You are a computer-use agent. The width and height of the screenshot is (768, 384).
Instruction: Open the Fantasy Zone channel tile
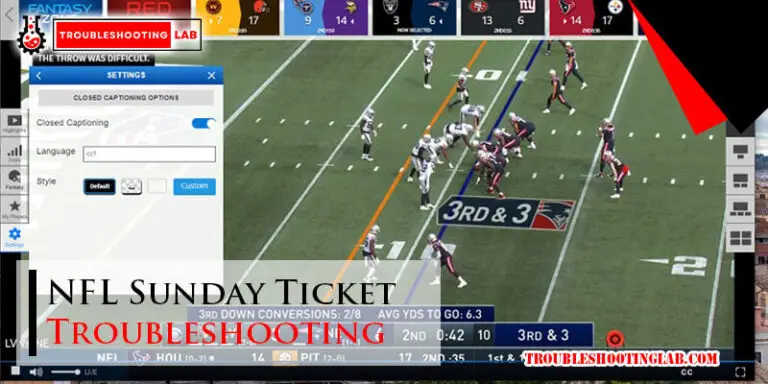click(x=61, y=17)
